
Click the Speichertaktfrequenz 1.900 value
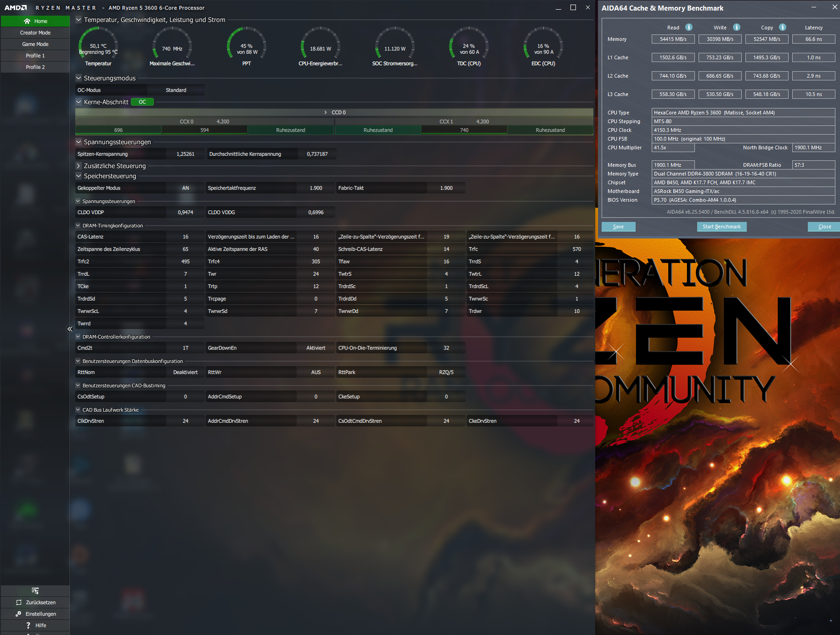tap(316, 188)
